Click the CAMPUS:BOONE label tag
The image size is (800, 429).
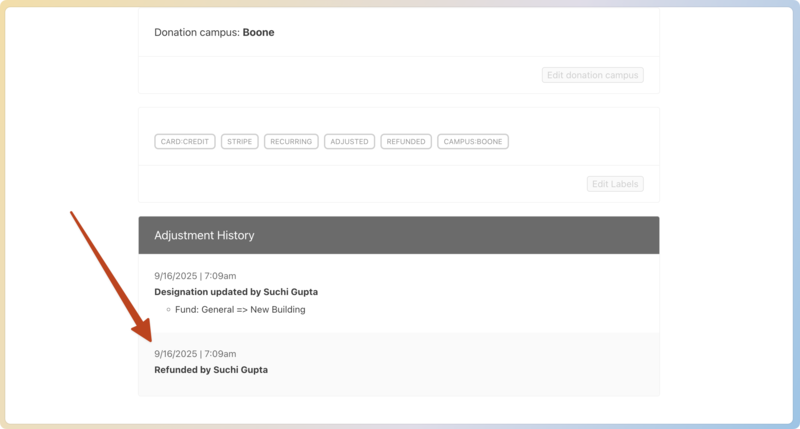(473, 142)
